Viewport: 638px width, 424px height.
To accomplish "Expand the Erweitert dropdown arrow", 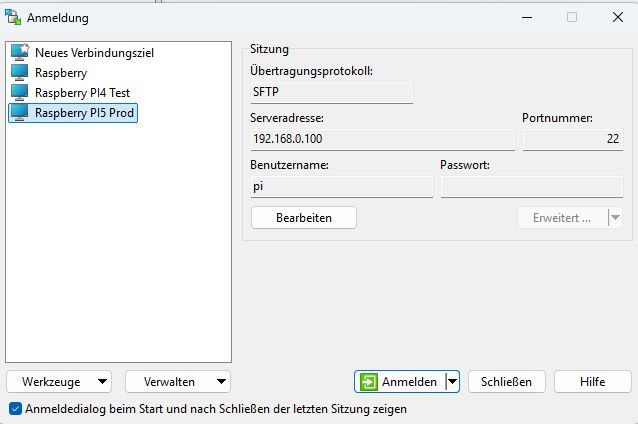I will click(615, 217).
